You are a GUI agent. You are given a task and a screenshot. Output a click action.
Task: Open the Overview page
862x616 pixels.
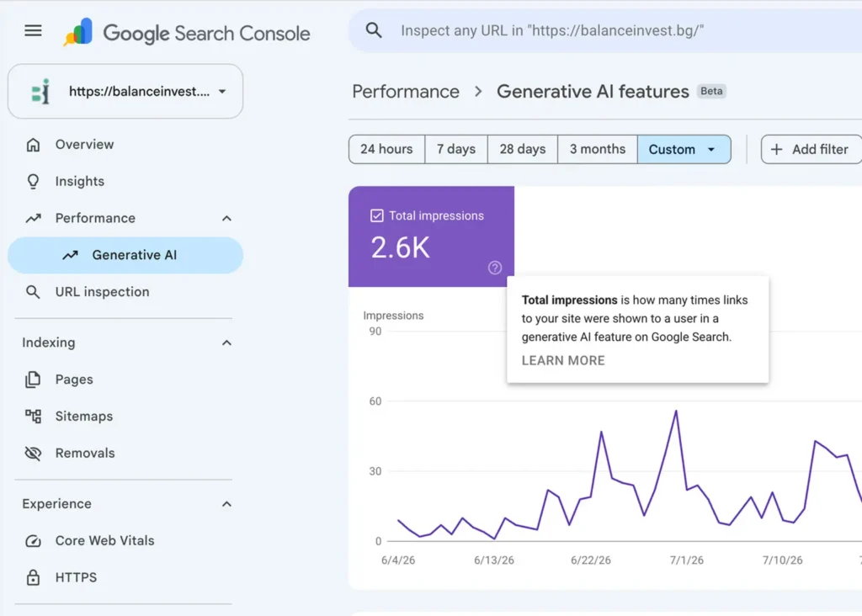[125, 145]
